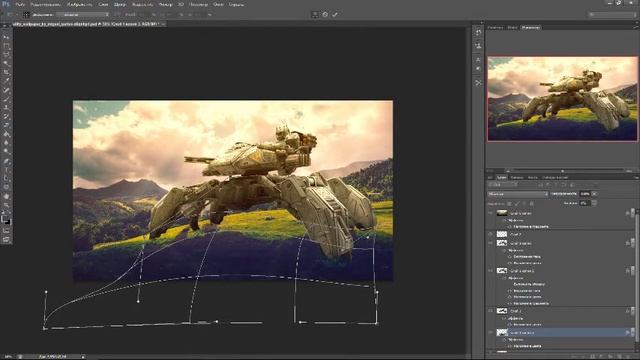
Task: Open the layer fill slider arrow
Action: click(594, 203)
